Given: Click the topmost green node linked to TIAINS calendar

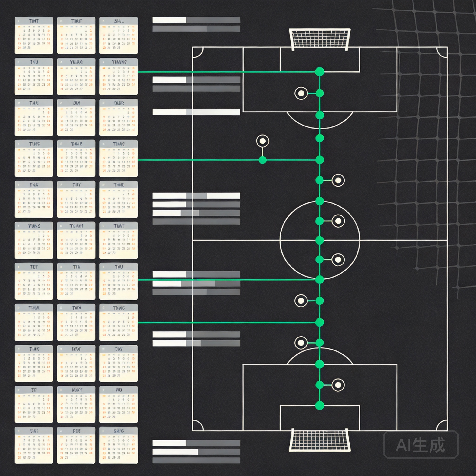Looking at the screenshot, I should coord(320,72).
